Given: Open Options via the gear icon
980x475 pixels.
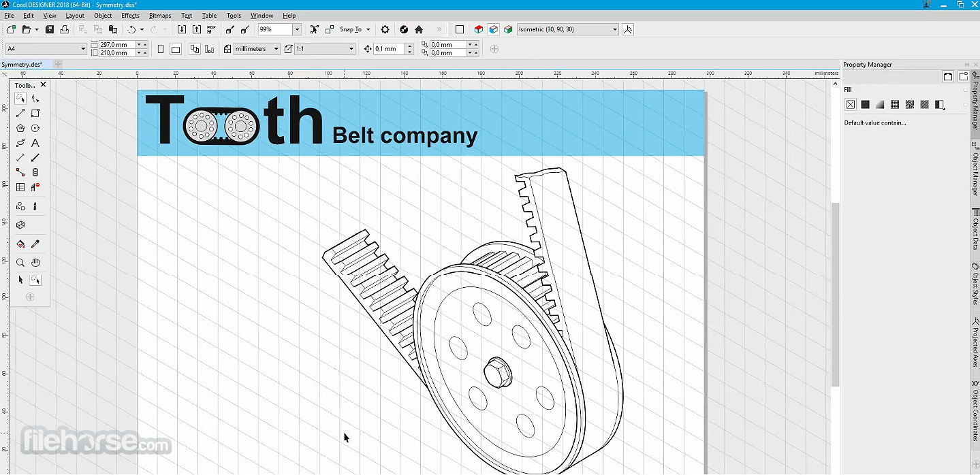Looking at the screenshot, I should click(385, 29).
